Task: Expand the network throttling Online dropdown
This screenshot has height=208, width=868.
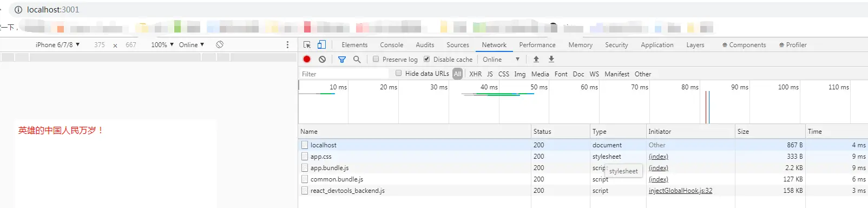Action: point(501,59)
